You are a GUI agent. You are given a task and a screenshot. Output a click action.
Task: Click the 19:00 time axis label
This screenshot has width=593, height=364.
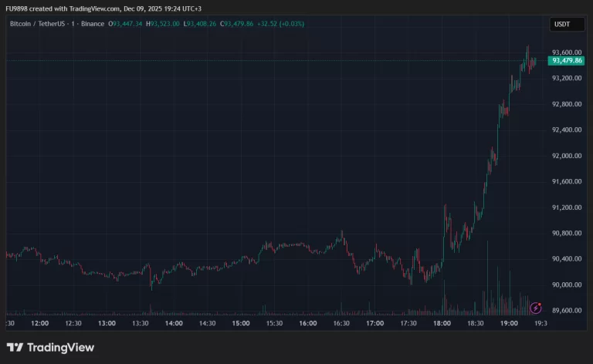[509, 324]
